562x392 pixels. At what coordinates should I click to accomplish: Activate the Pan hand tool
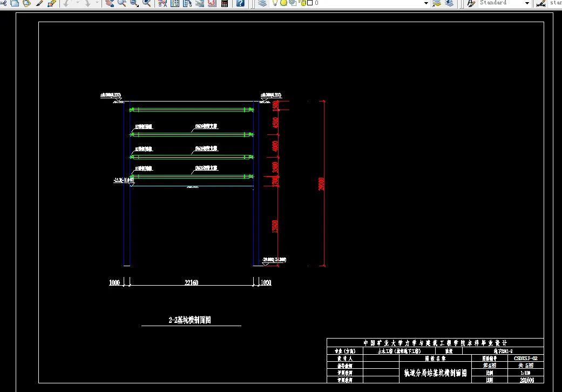(110, 3)
